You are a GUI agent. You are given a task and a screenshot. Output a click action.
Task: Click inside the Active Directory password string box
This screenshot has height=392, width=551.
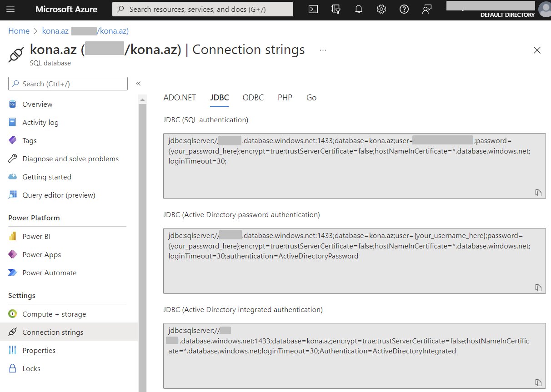(x=355, y=261)
